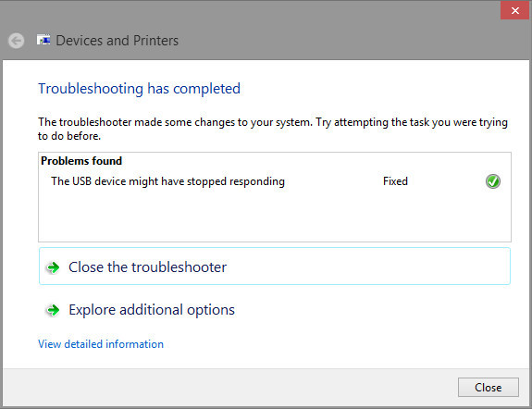This screenshot has height=409, width=532.
Task: Click empty area in problems list
Action: click(275, 216)
